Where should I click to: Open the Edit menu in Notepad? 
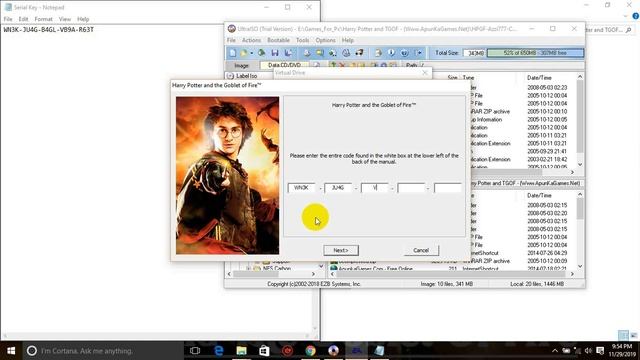click(x=23, y=19)
